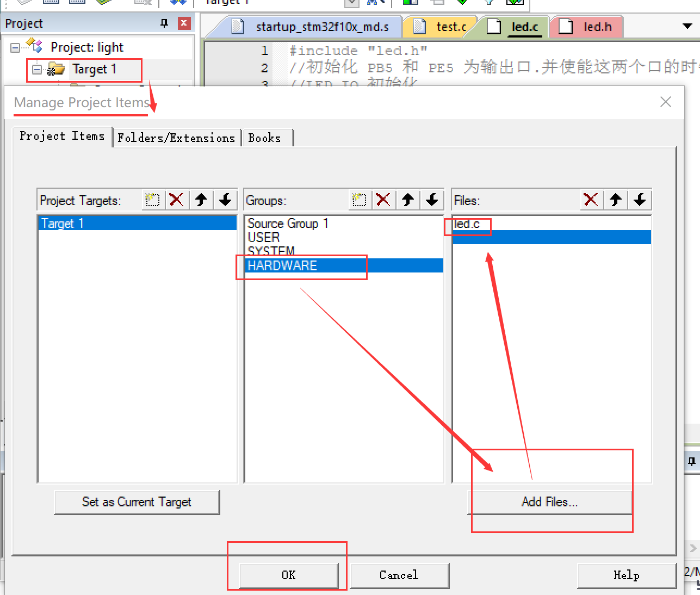Close the Project panel

tap(184, 23)
